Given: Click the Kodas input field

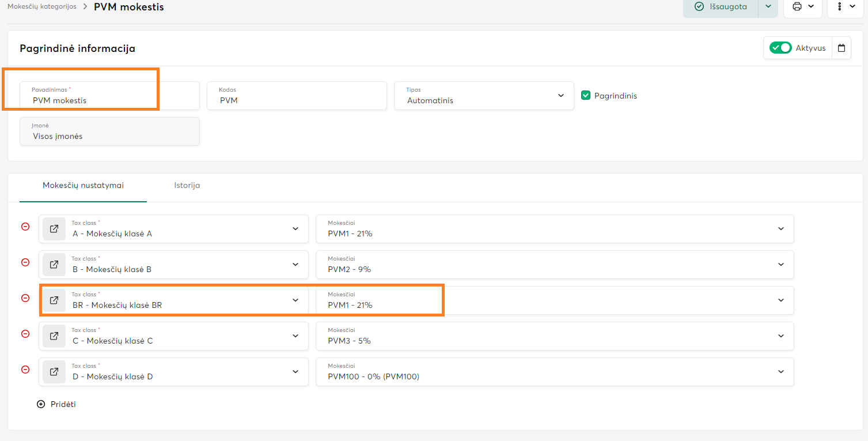Looking at the screenshot, I should click(x=297, y=100).
